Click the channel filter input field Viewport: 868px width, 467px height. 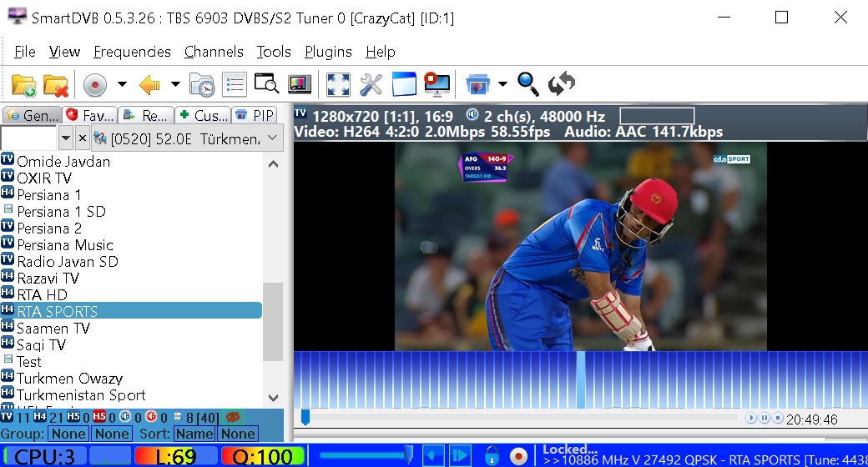pyautogui.click(x=28, y=138)
